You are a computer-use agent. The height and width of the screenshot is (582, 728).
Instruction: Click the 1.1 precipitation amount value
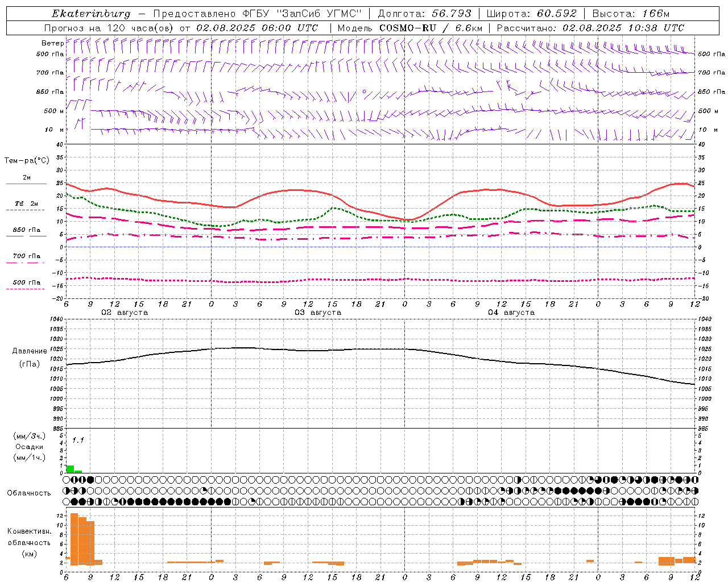coord(78,440)
